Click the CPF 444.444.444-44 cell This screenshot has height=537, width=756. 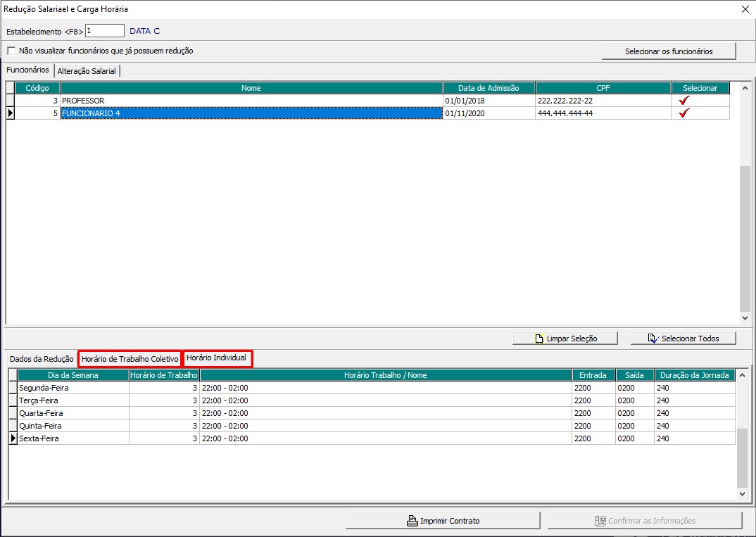coord(603,113)
